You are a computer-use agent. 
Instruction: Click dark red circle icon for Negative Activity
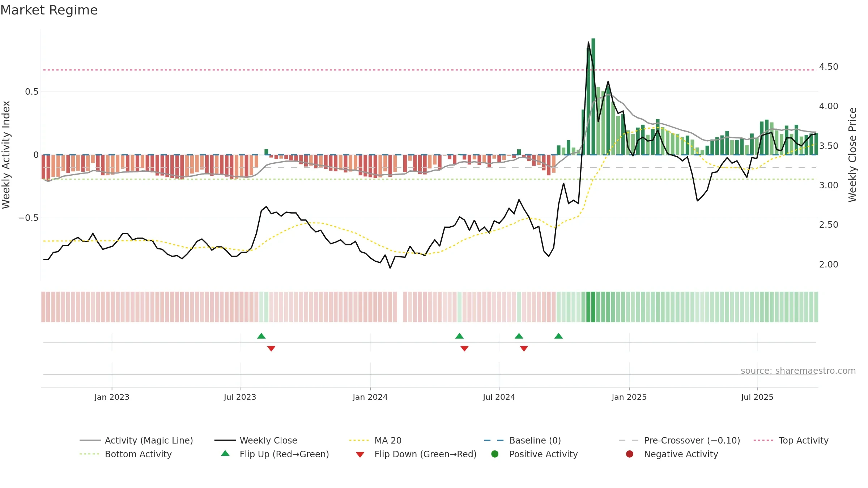tap(630, 454)
